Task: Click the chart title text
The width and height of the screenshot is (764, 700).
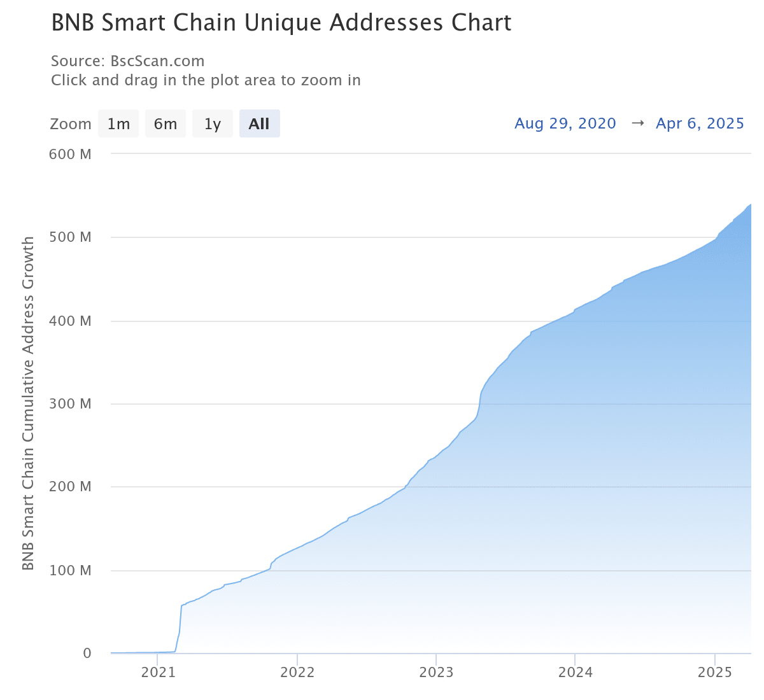Action: tap(281, 23)
